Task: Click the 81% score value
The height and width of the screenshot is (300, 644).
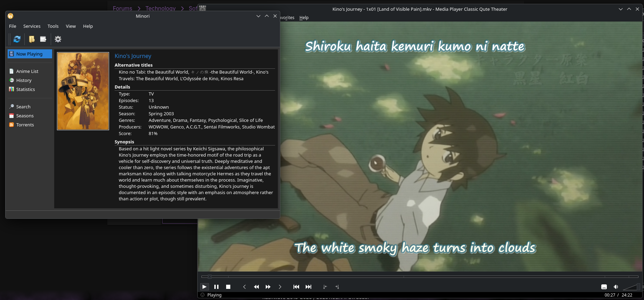Action: (153, 133)
